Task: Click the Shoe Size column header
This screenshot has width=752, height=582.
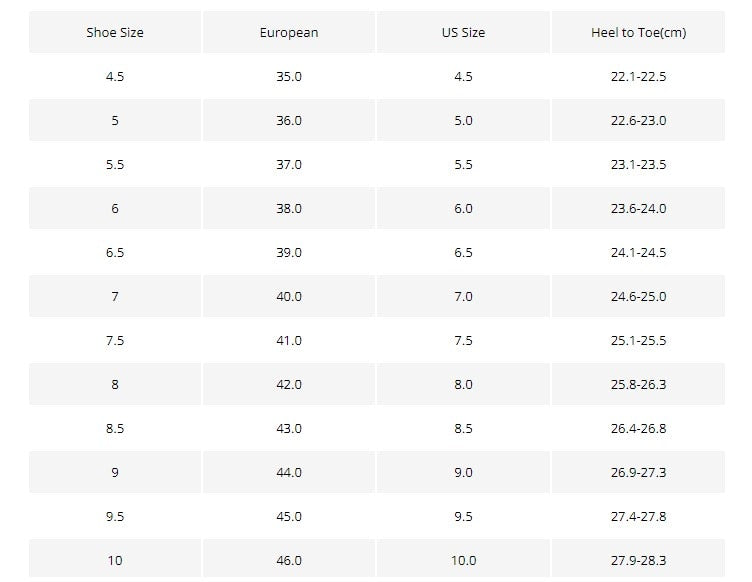Action: [x=115, y=33]
